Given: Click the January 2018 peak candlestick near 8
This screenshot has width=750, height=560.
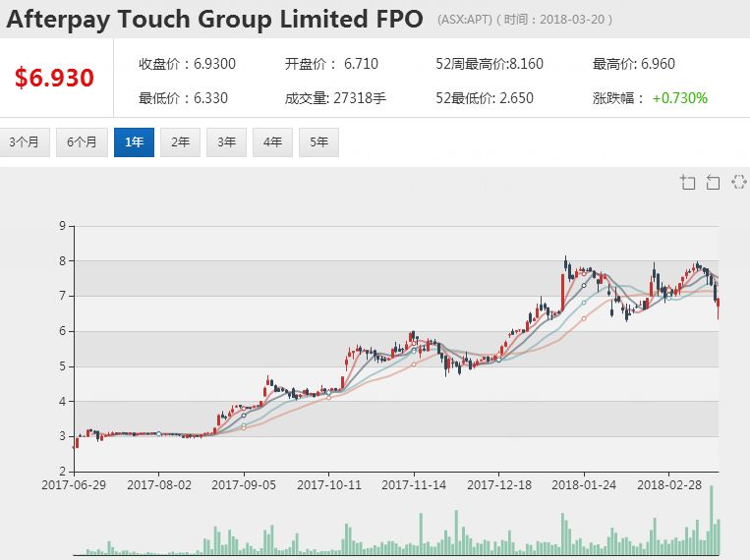Looking at the screenshot, I should click(566, 265).
